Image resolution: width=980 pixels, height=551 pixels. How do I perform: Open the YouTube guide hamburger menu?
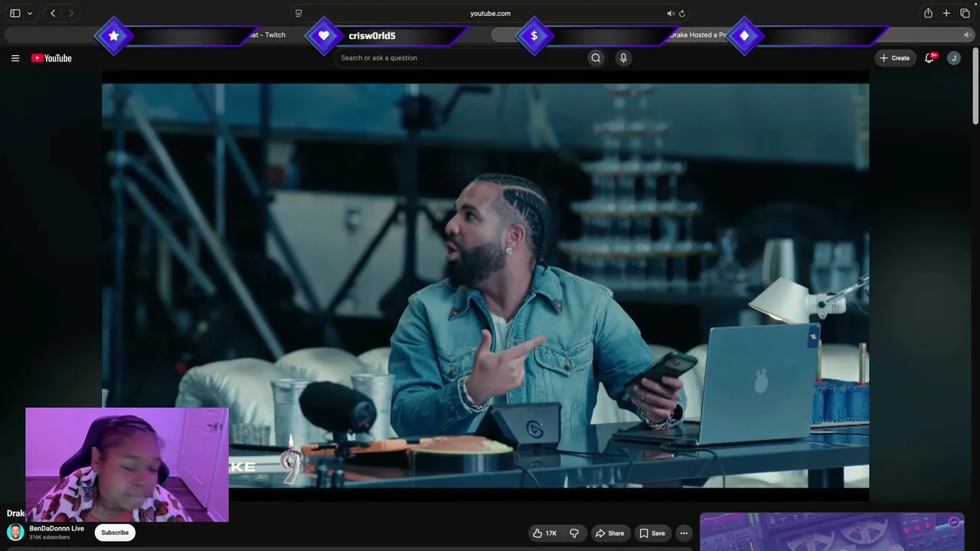(x=15, y=58)
